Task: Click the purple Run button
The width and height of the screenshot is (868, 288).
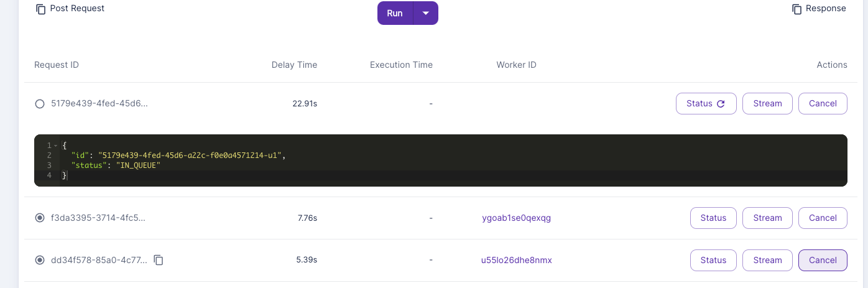Action: coord(395,13)
